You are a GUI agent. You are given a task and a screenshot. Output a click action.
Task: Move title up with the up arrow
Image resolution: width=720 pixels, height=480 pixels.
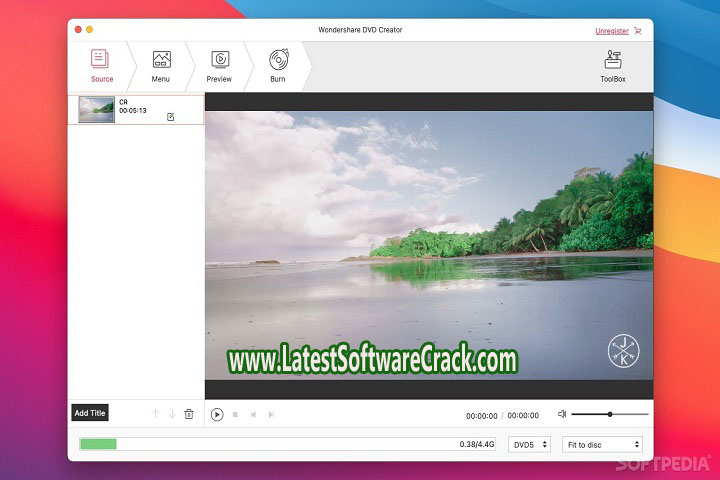[x=155, y=414]
